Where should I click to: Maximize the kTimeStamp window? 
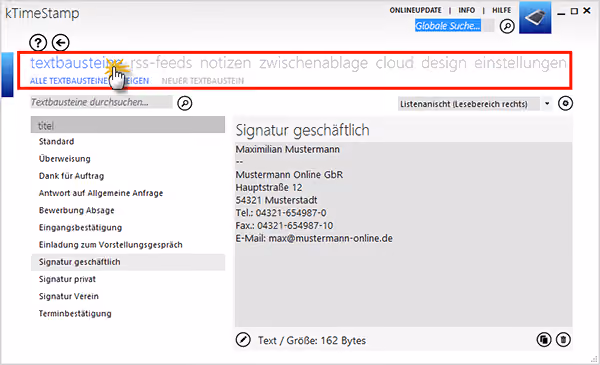574,11
